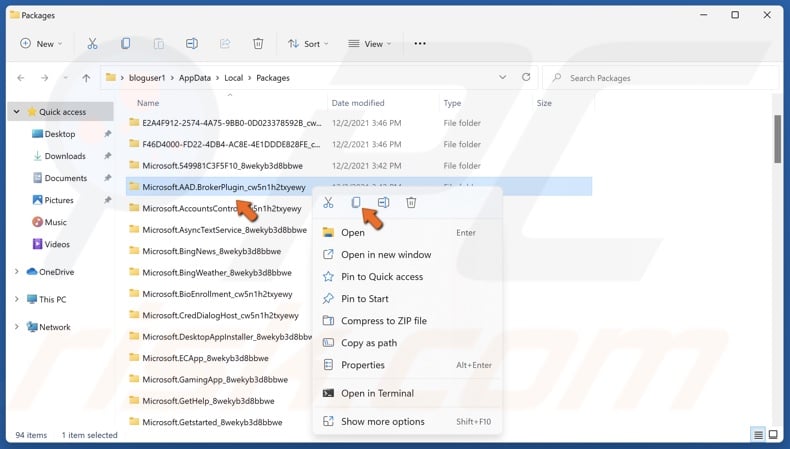Click the Paste icon in the toolbar

coord(159,44)
